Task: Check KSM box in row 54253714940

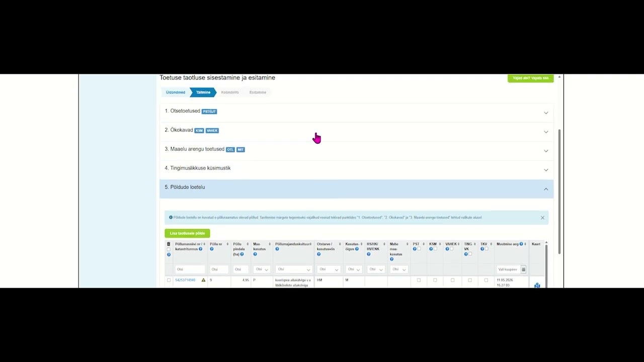Action: (x=435, y=280)
